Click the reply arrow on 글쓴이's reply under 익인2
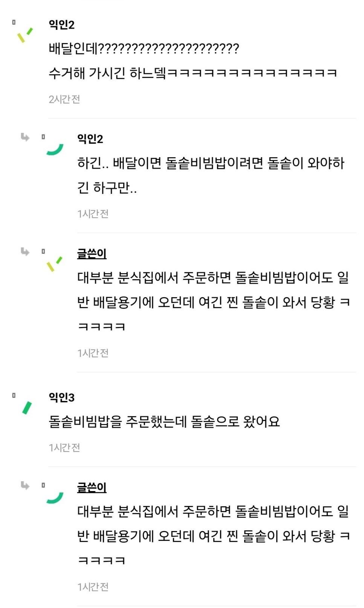364x608 pixels. [25, 251]
